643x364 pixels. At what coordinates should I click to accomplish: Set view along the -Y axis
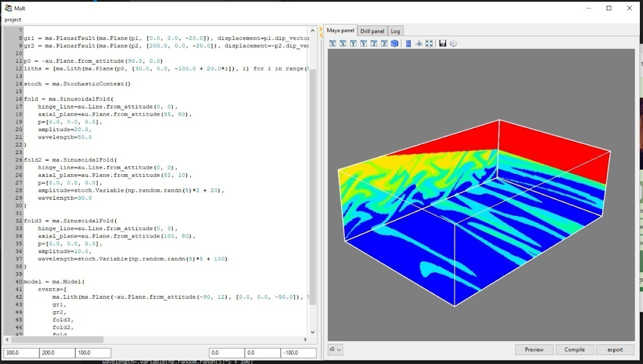[353, 43]
